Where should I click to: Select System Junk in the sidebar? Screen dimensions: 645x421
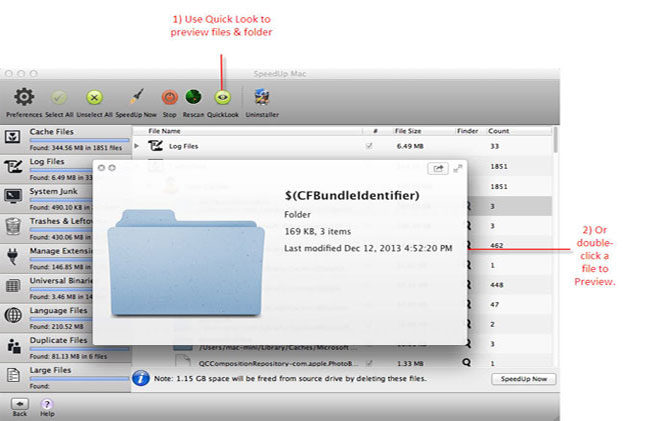coord(46,199)
